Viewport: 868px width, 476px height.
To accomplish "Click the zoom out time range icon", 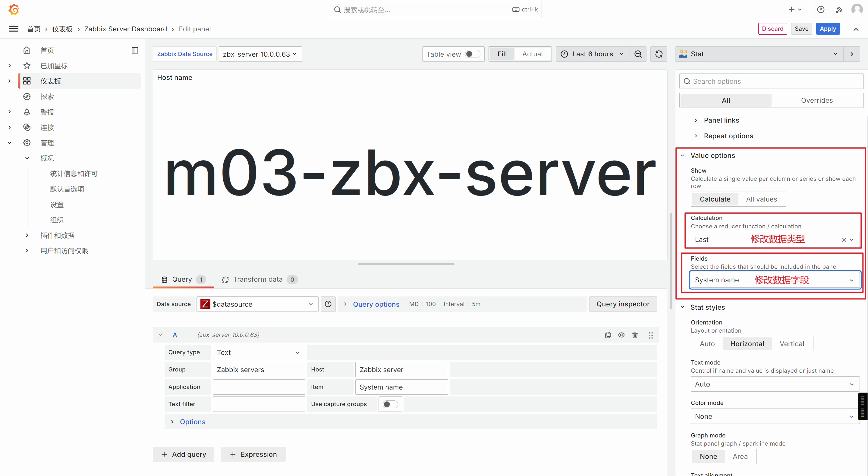I will click(x=638, y=54).
